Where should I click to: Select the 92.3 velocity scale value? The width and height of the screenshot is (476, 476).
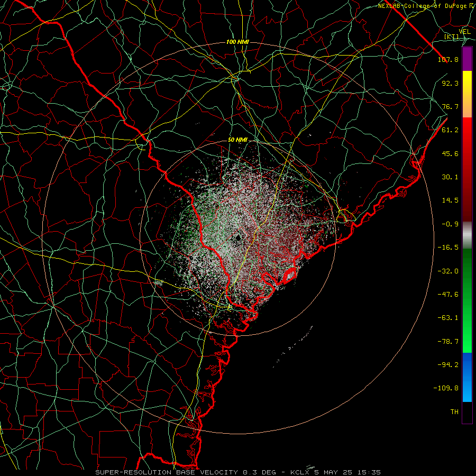point(450,83)
